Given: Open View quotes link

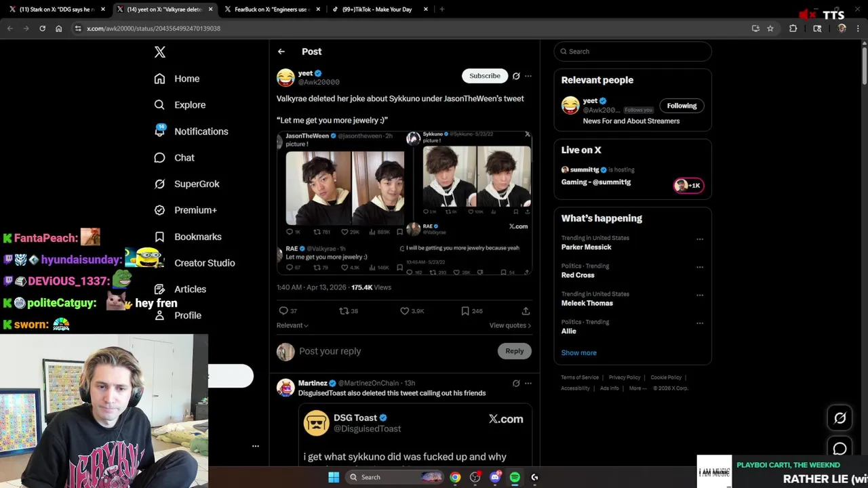Looking at the screenshot, I should (x=510, y=325).
